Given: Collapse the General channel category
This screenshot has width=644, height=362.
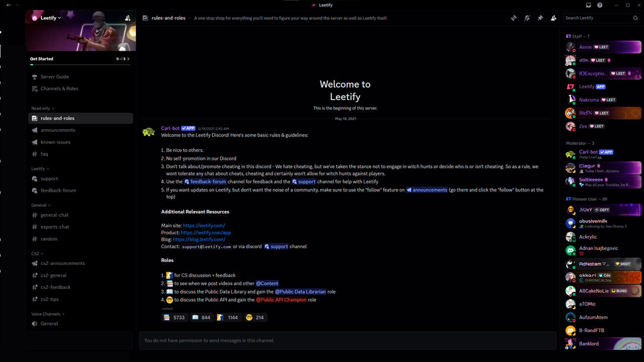Looking at the screenshot, I should pyautogui.click(x=41, y=205).
